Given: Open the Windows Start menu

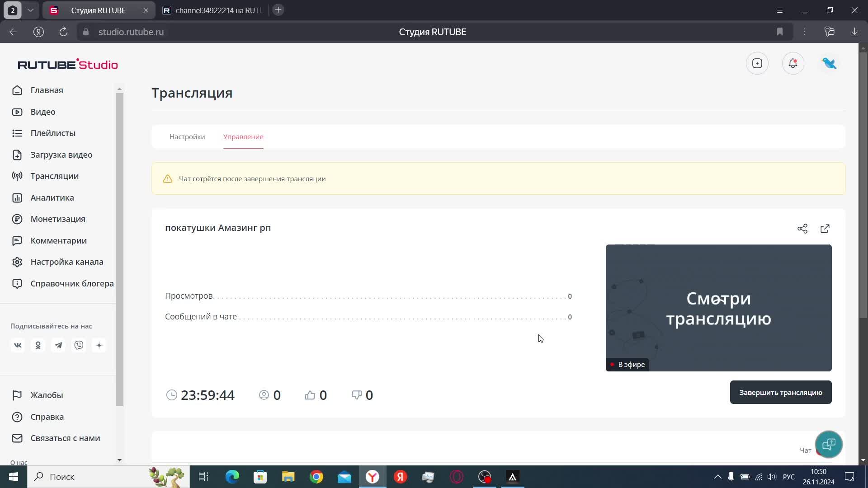Looking at the screenshot, I should click(x=14, y=477).
